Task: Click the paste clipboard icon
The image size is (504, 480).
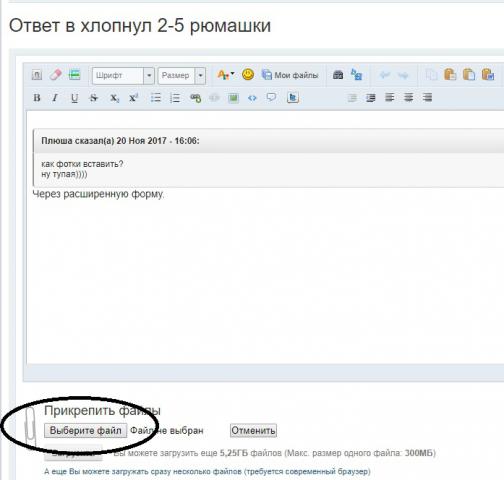Action: click(x=450, y=75)
